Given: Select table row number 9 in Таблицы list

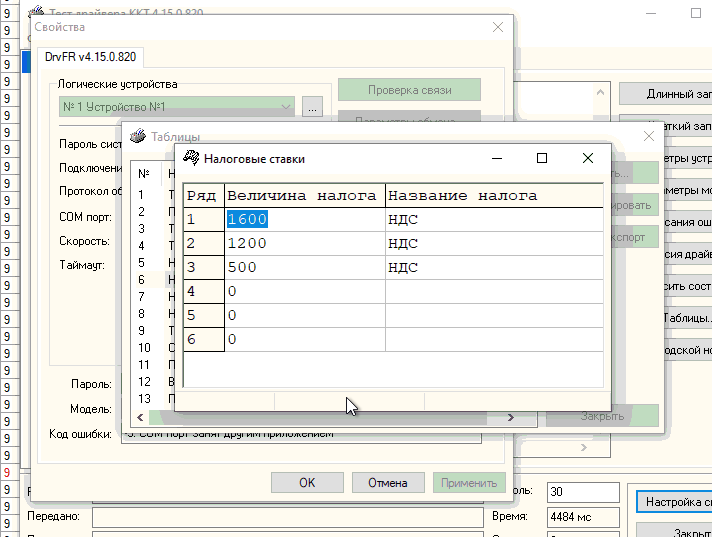Looking at the screenshot, I should click(x=142, y=331).
